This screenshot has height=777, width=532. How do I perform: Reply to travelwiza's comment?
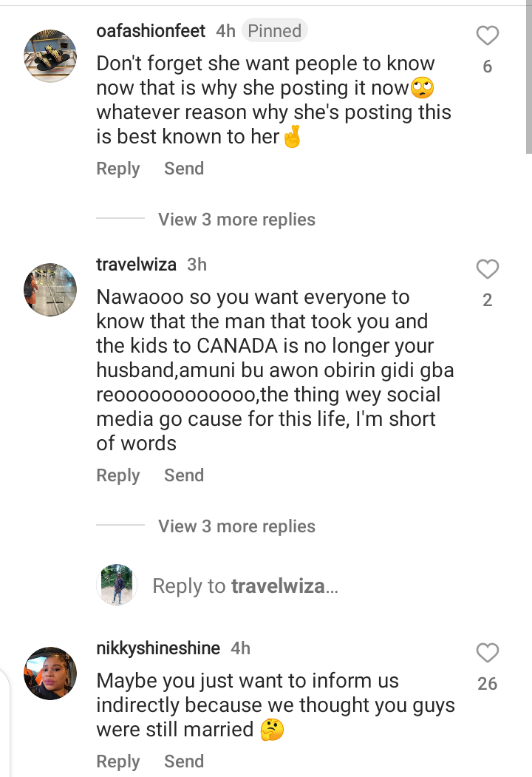pos(118,475)
